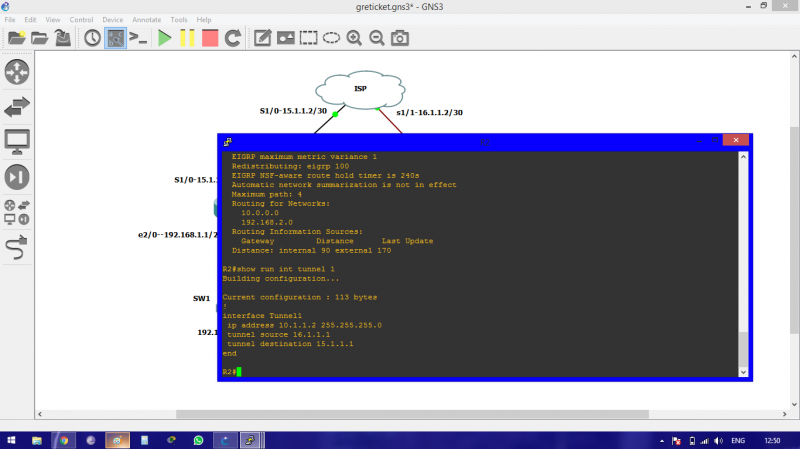Open project folder icon in toolbar
Viewport: 800px width, 449px height.
[x=39, y=38]
